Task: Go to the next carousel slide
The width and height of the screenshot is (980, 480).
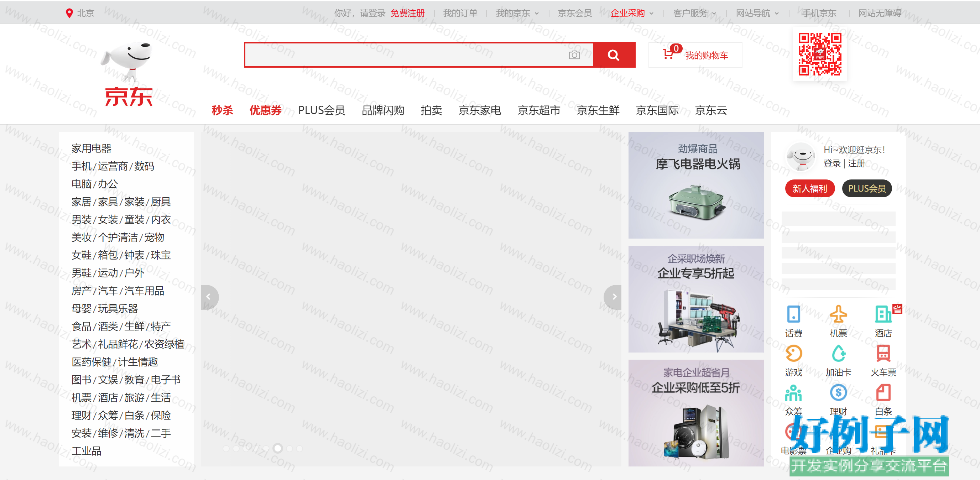Action: 613,297
